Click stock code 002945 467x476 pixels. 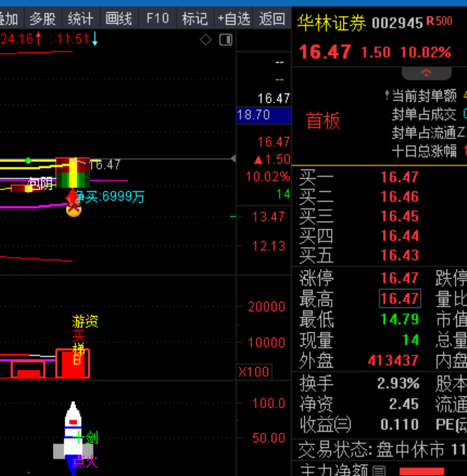[397, 23]
